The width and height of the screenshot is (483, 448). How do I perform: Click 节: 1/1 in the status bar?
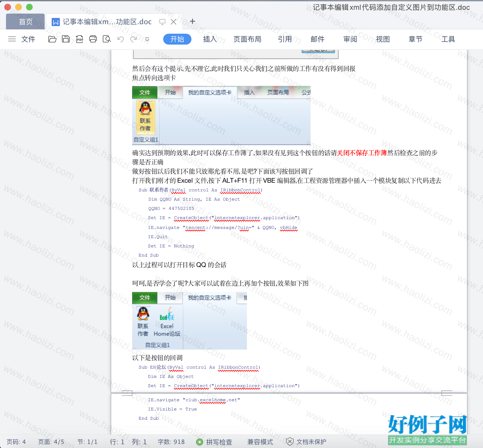87,442
